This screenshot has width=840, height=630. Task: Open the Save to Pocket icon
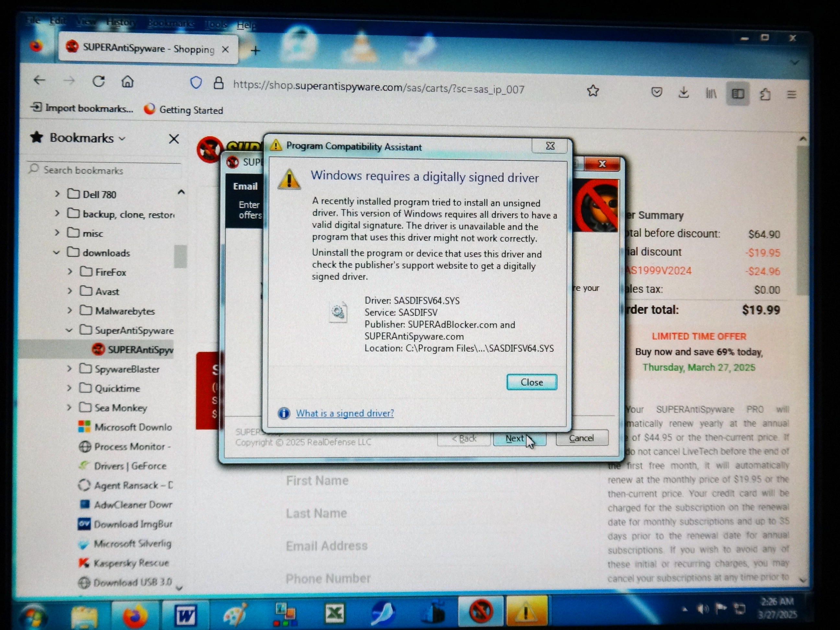[657, 92]
